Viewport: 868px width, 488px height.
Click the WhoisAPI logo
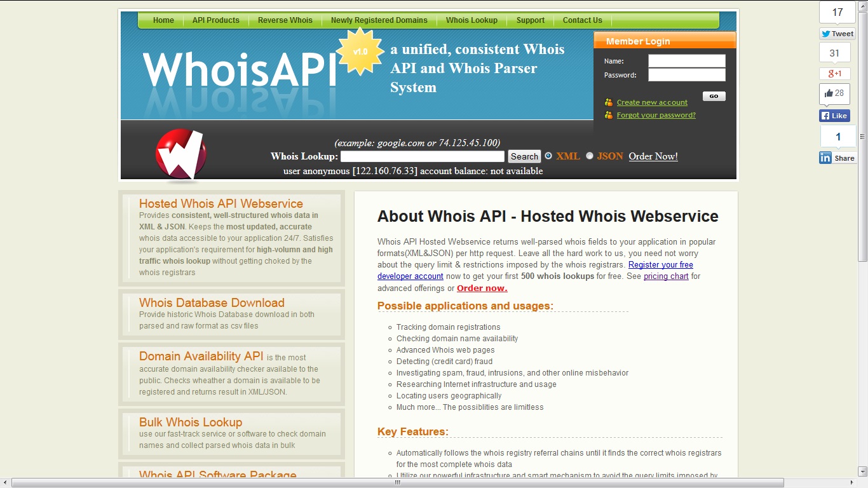coord(240,69)
